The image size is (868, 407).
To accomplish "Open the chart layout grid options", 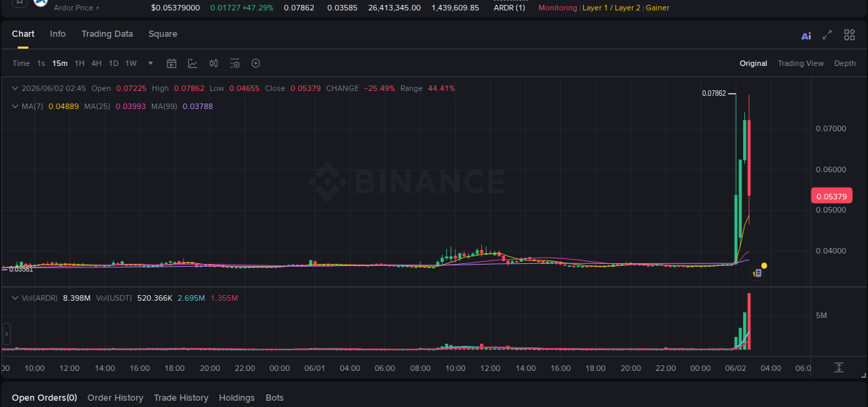I will (849, 35).
